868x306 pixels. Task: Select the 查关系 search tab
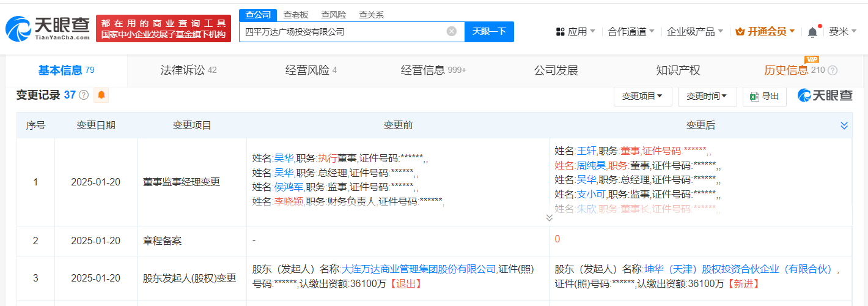coord(372,15)
